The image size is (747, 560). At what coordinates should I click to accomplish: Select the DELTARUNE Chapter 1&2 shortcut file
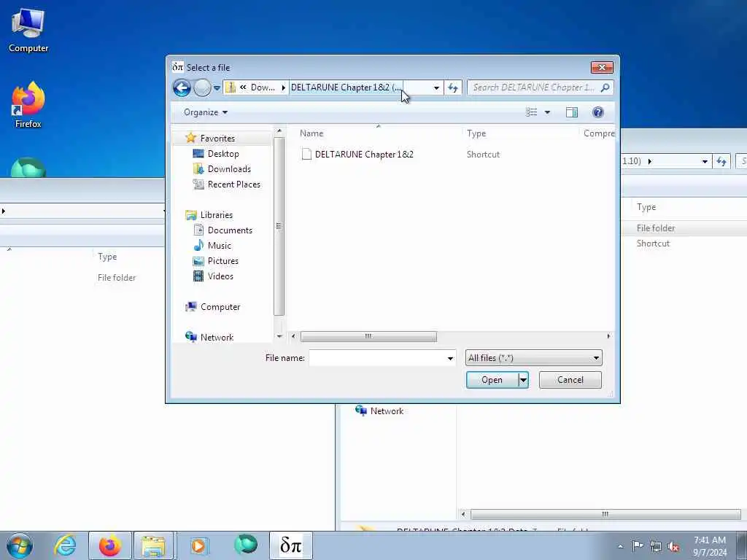[364, 155]
